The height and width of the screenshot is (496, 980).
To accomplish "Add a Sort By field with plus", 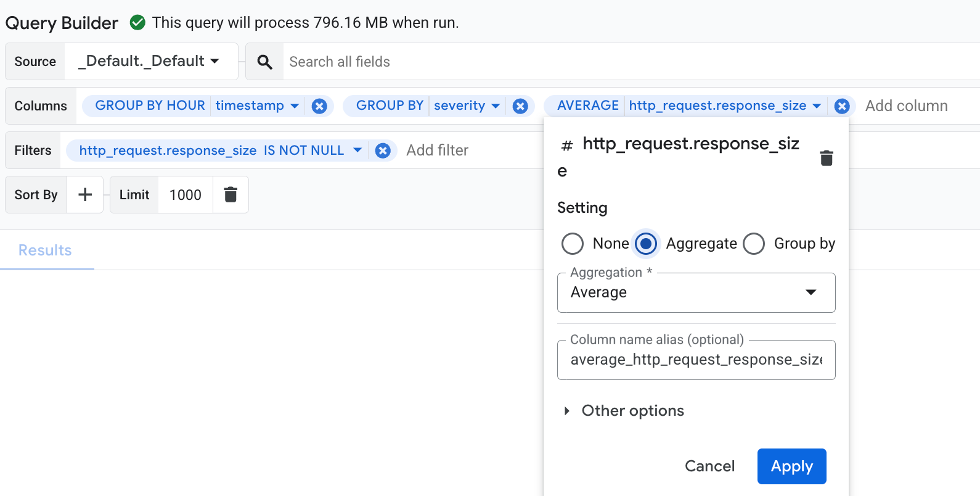I will [x=85, y=195].
